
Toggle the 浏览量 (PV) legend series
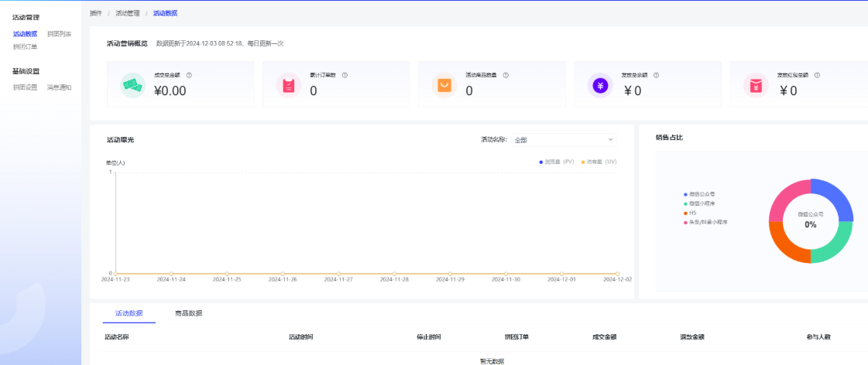pos(557,162)
